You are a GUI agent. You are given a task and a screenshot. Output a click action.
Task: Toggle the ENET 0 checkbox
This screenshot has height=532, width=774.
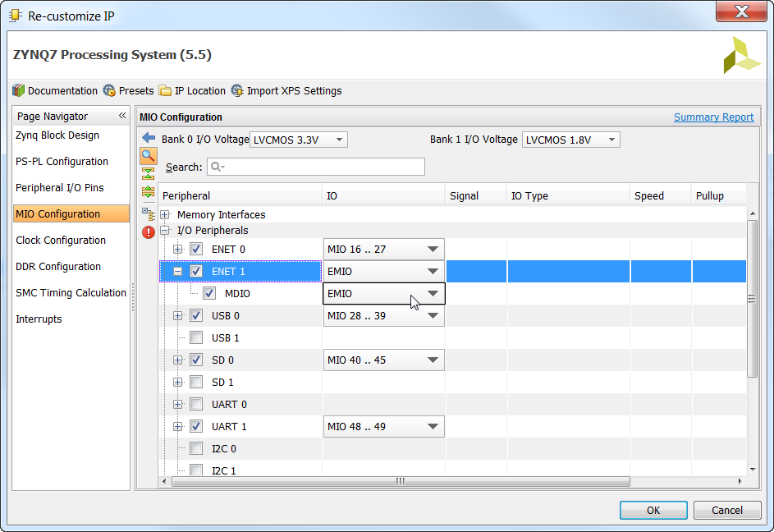click(x=196, y=249)
